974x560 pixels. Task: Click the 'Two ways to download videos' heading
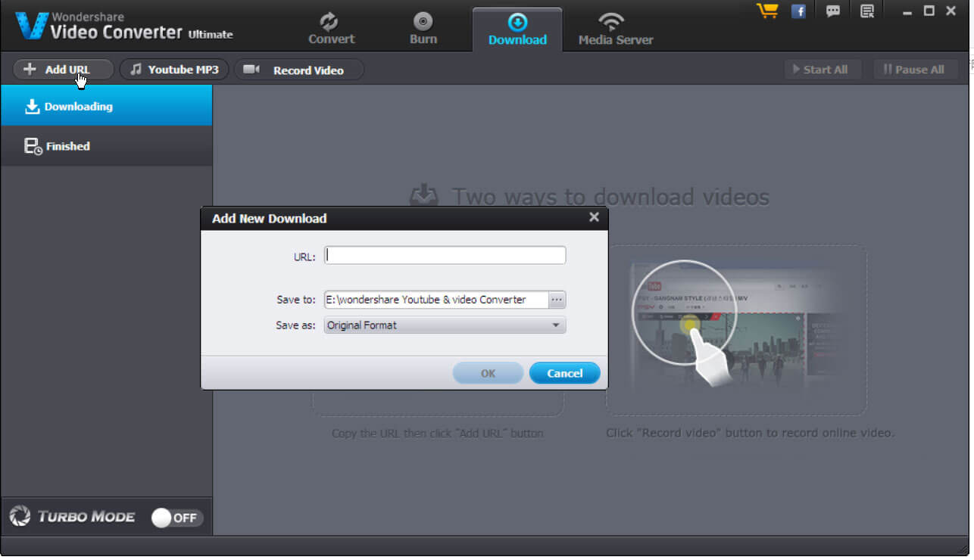tap(610, 198)
